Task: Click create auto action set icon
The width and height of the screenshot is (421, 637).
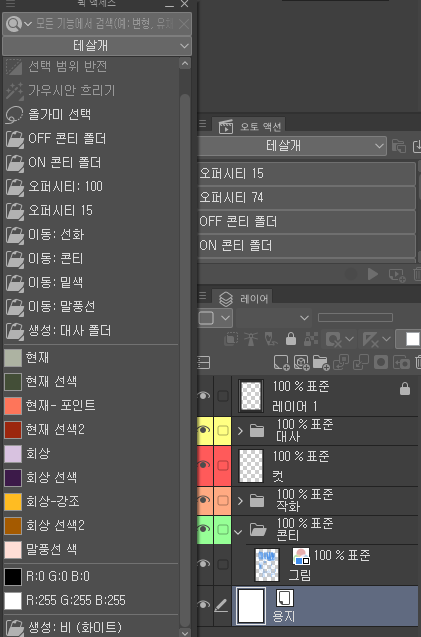Action: [x=399, y=146]
